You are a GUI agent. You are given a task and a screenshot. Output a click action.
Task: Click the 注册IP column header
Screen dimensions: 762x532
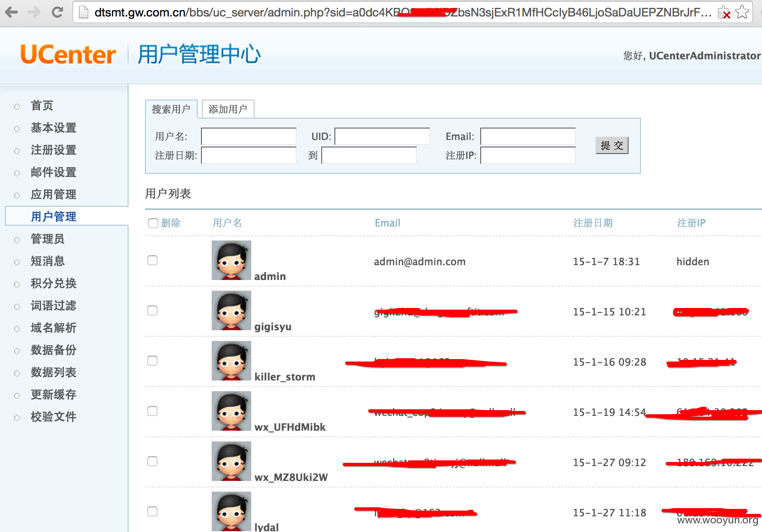[691, 223]
